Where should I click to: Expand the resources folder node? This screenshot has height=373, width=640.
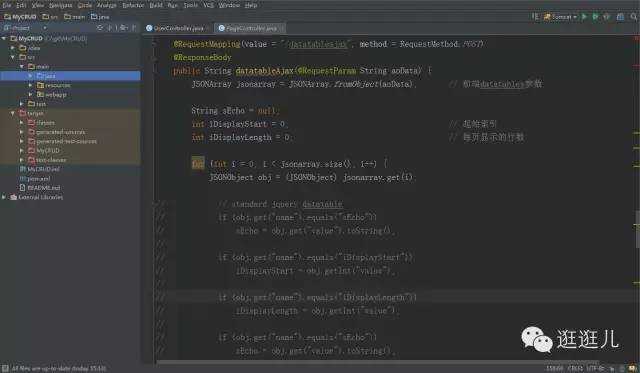(31, 85)
